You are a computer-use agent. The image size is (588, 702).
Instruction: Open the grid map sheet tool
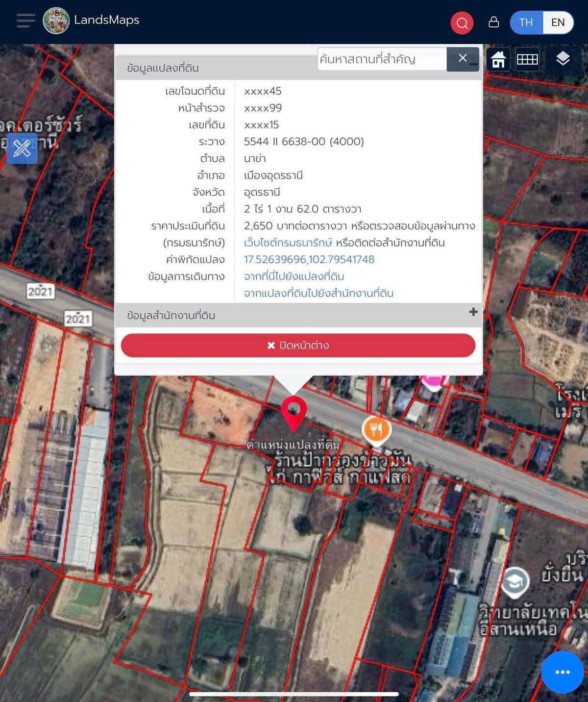point(527,59)
